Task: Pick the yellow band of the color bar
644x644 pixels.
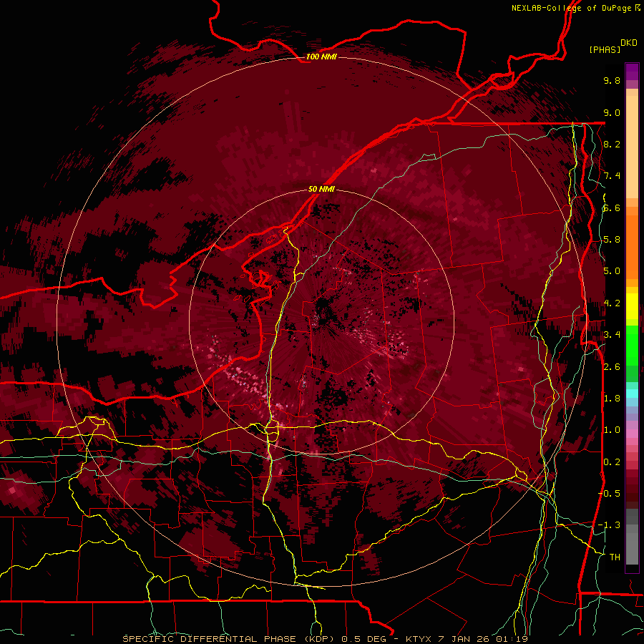Action: click(632, 306)
